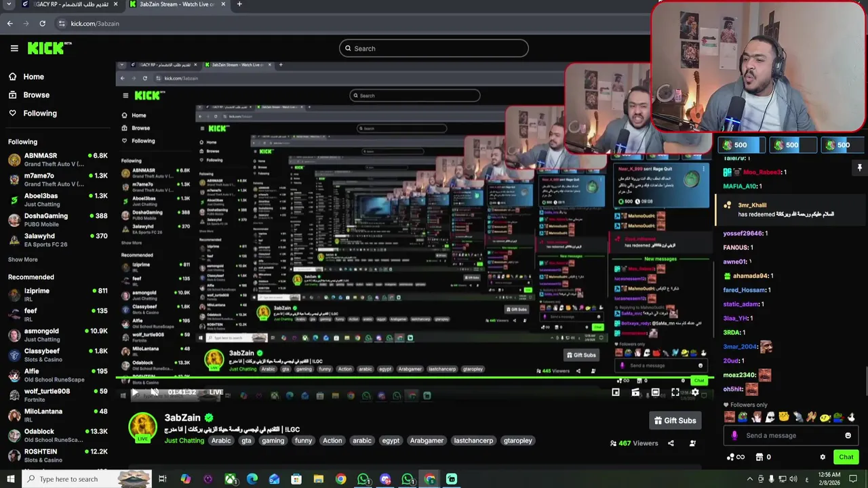
Task: Toggle theater mode in player
Action: 655,392
